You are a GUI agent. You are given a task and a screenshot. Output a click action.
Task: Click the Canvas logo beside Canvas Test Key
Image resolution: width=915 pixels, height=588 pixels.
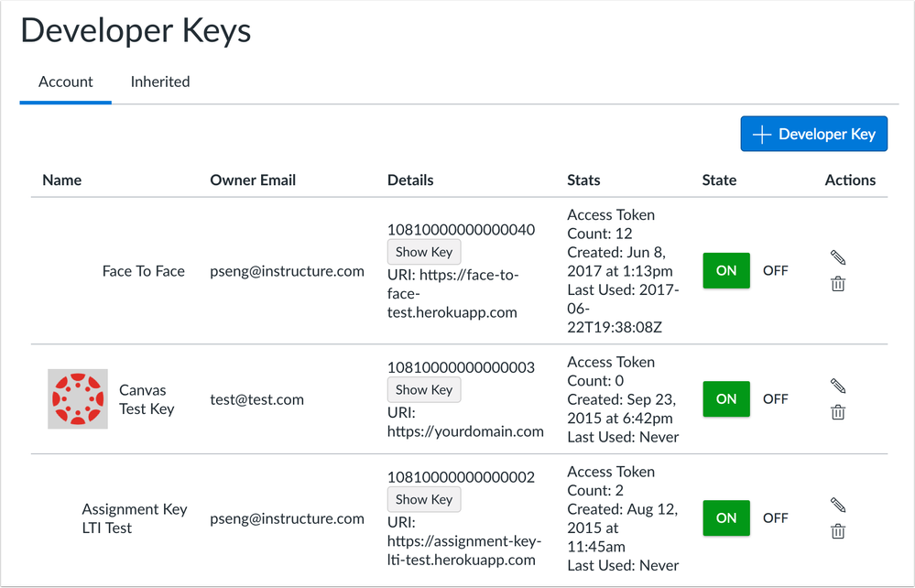coord(77,399)
